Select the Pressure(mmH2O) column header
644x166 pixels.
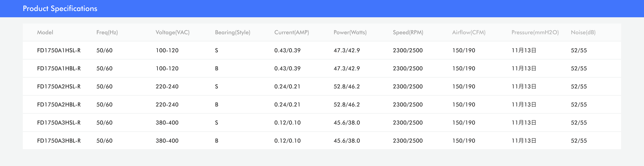[x=535, y=33]
